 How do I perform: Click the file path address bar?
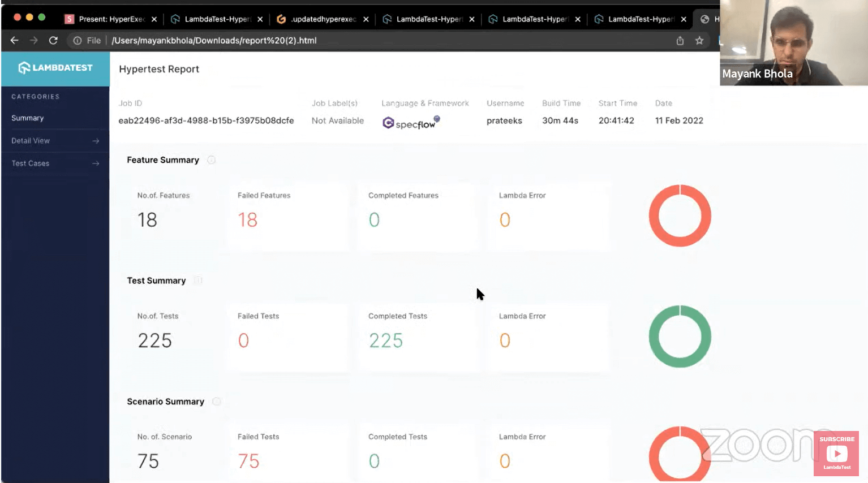(x=214, y=41)
